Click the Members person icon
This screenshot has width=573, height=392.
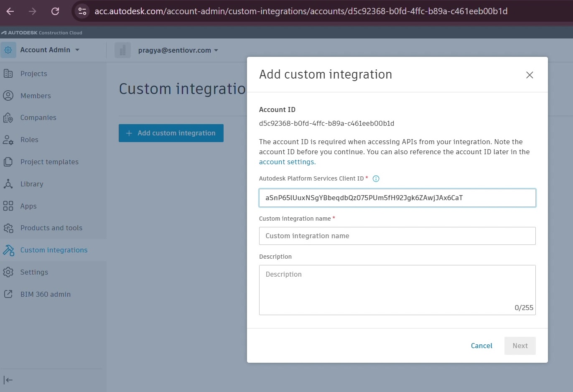pos(8,96)
